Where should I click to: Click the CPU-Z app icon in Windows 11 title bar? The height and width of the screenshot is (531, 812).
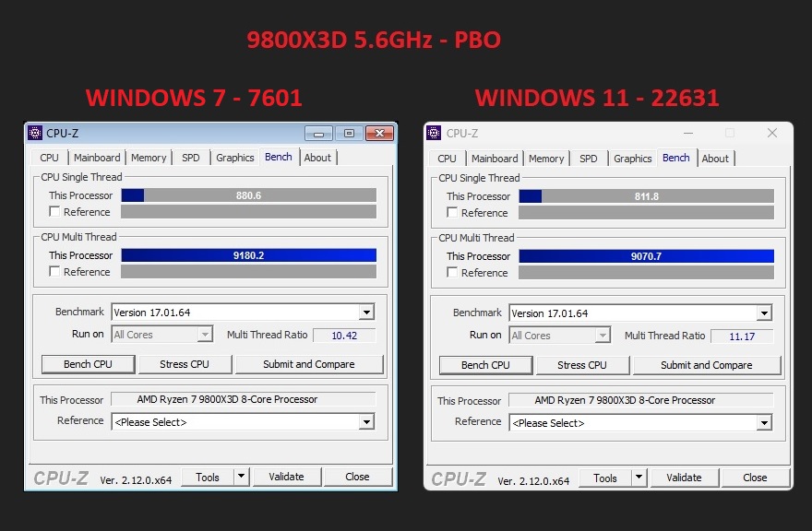pyautogui.click(x=434, y=133)
